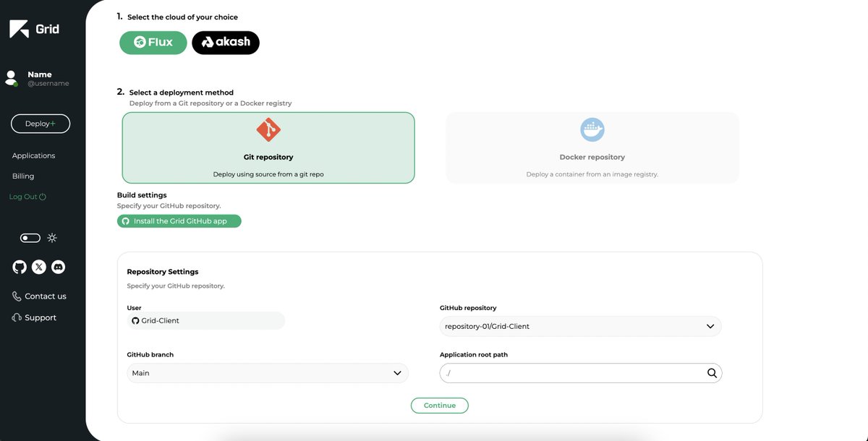The image size is (868, 441).
Task: Click search icon in Application root path
Action: [x=712, y=373]
